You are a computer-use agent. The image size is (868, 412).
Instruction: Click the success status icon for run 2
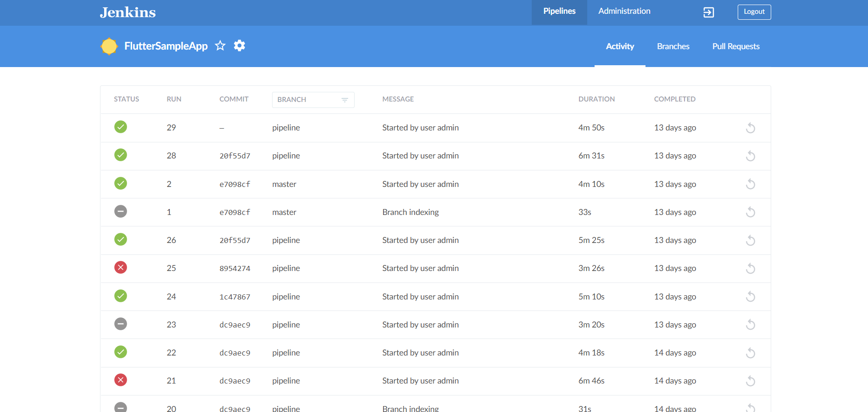(x=121, y=183)
